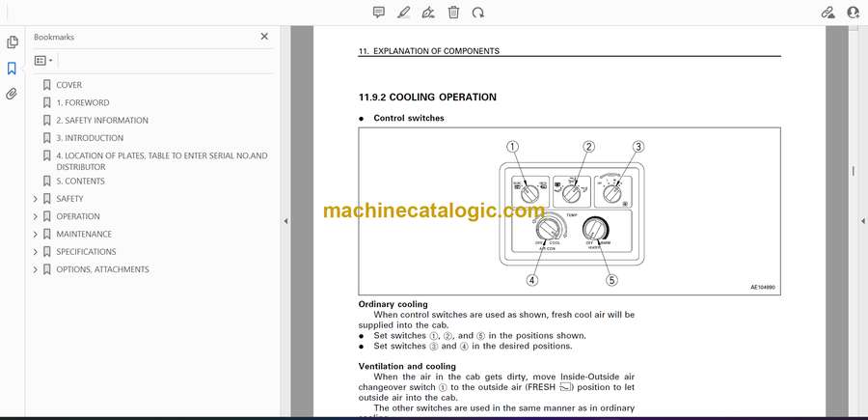Click the 11. EXPLANATION OF COMPONENTS header
This screenshot has width=868, height=420.
point(429,51)
